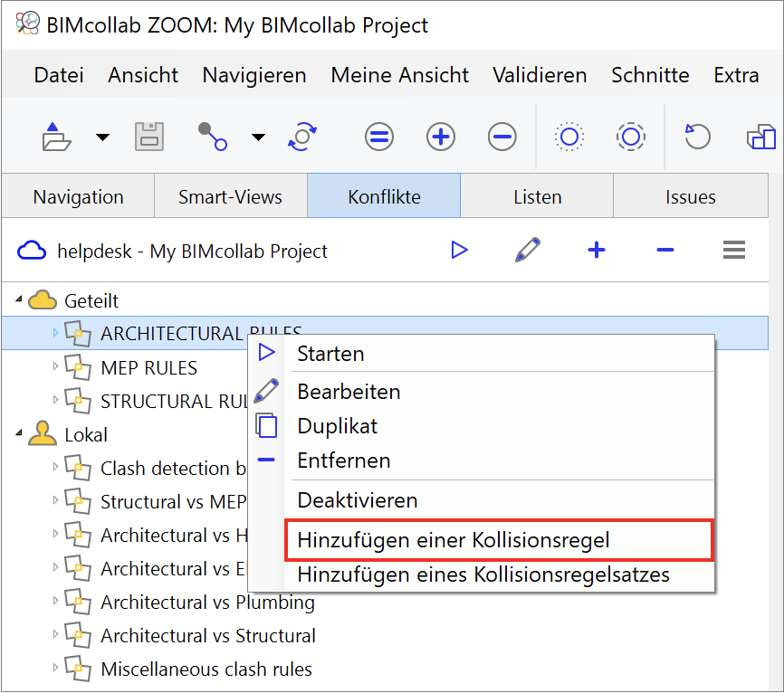Choose Entfernen in the context menu
Viewport: 784px width, 693px height.
pyautogui.click(x=481, y=460)
